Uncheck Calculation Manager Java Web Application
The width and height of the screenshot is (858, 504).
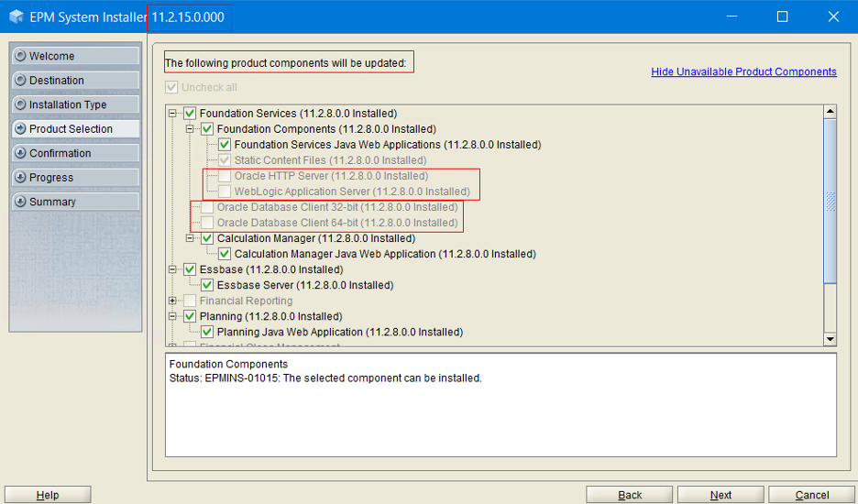pyautogui.click(x=225, y=254)
